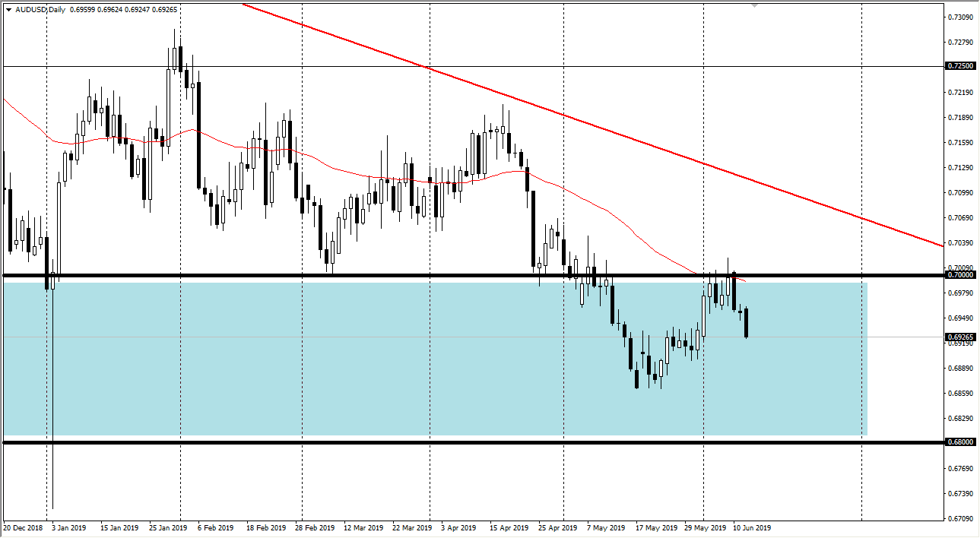Image resolution: width=980 pixels, height=538 pixels.
Task: Click the current price label 0.69265
Action: 960,337
